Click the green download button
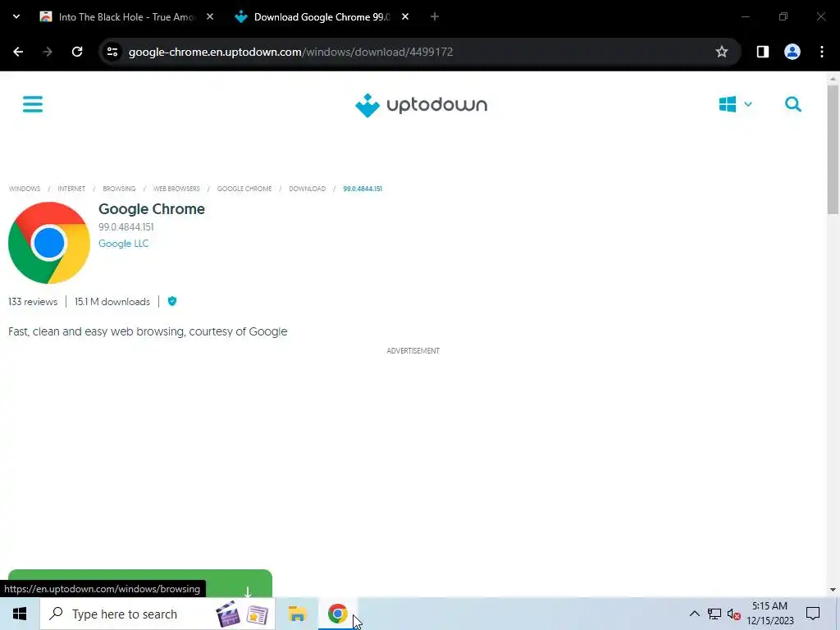Image resolution: width=840 pixels, height=630 pixels. [140, 583]
